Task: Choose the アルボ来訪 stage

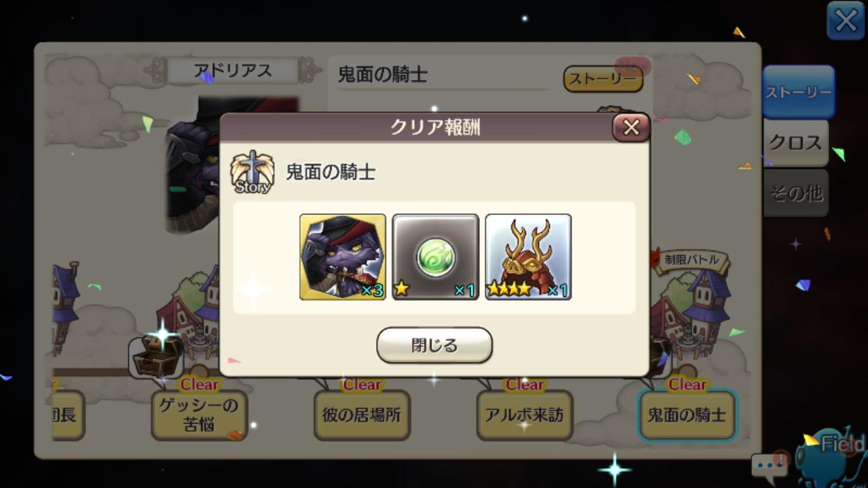Action: point(525,415)
